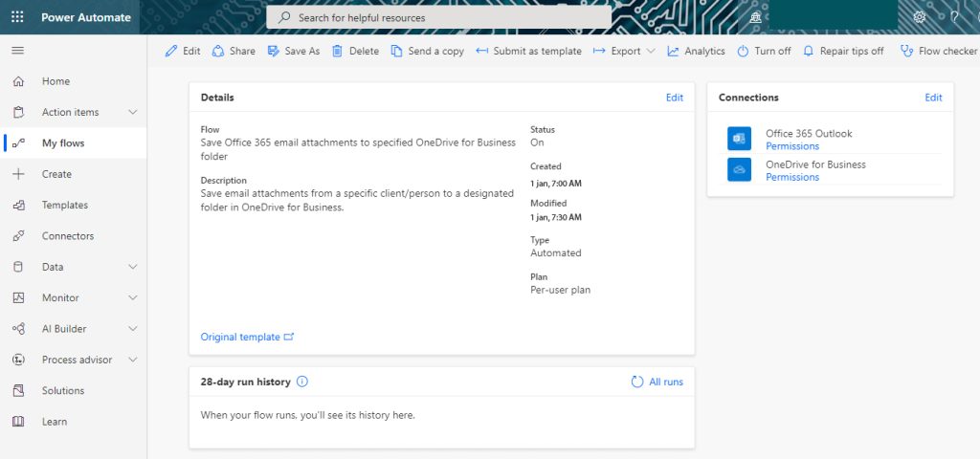The image size is (980, 459).
Task: Click Edit link in Connections card
Action: tap(934, 98)
